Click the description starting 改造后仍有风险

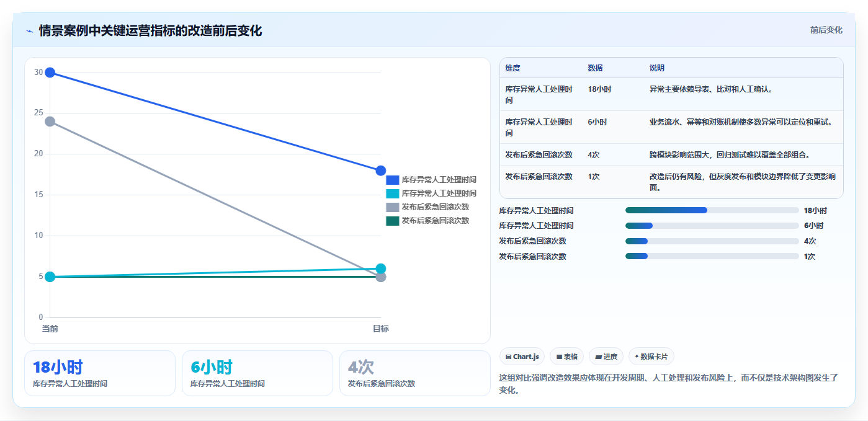click(743, 182)
